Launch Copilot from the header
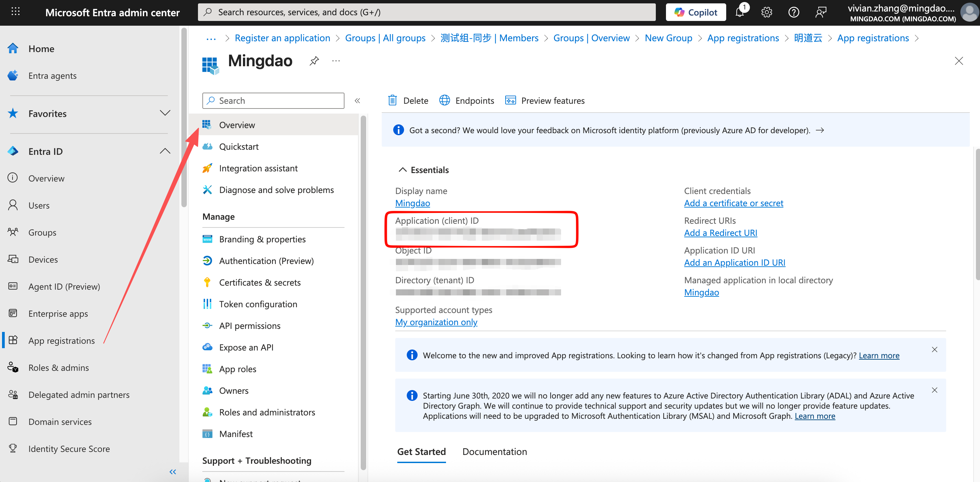The image size is (980, 482). 696,12
